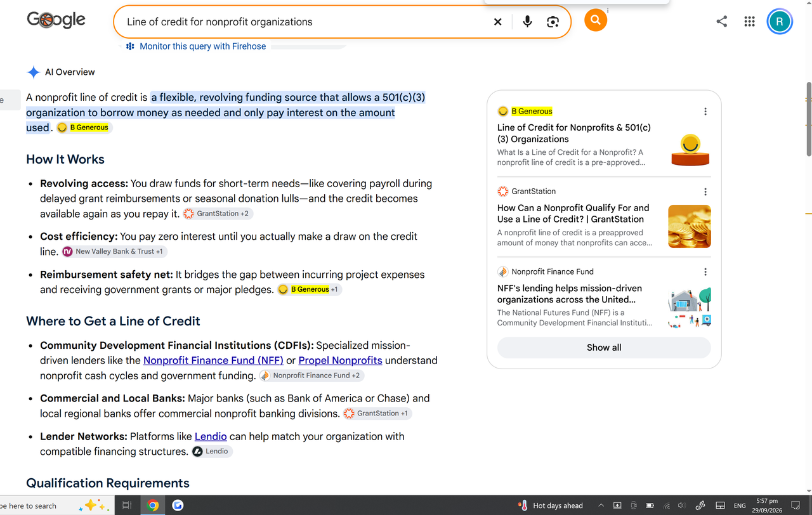Image resolution: width=812 pixels, height=515 pixels.
Task: Click the GrantStation gold coins thumbnail
Action: pos(690,226)
